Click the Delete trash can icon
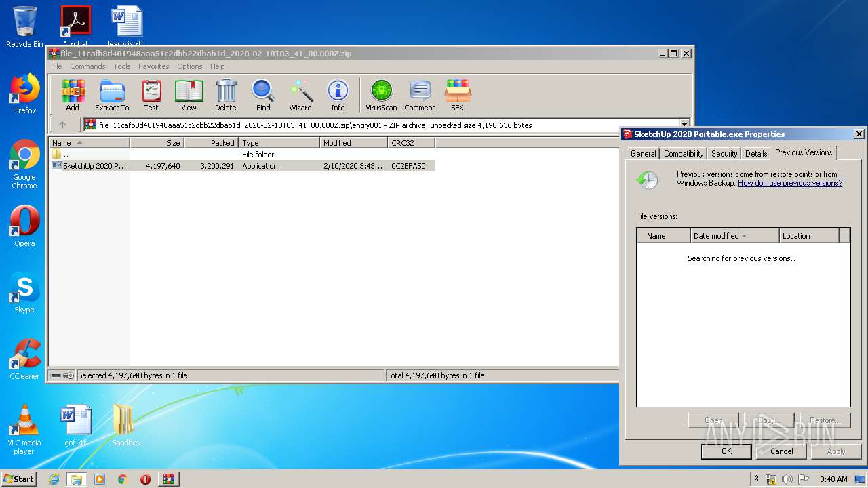The image size is (868, 488). tap(226, 96)
